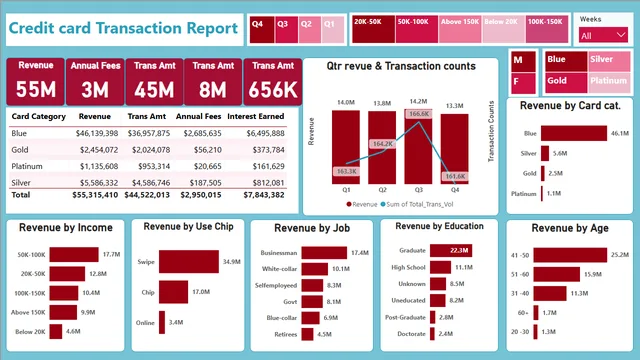Sort table by Interest Earned column header

click(256, 116)
